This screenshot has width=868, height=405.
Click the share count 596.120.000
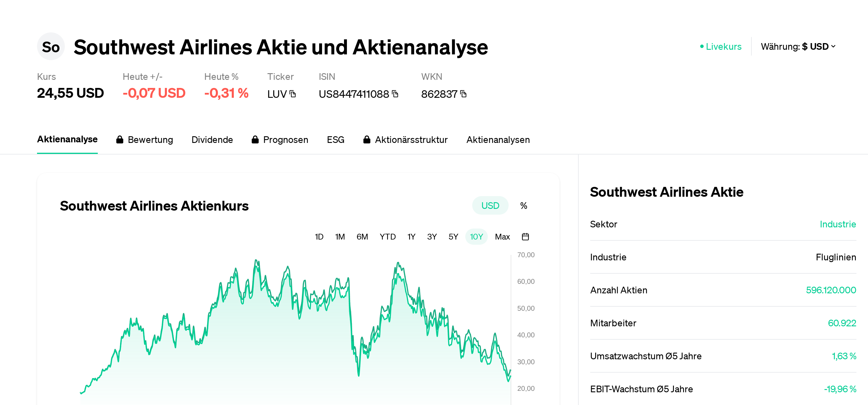[x=831, y=290]
